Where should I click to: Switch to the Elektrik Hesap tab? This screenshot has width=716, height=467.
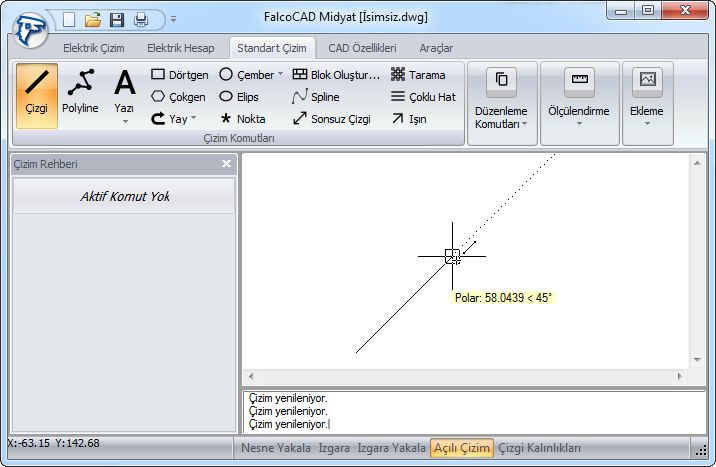pyautogui.click(x=180, y=48)
